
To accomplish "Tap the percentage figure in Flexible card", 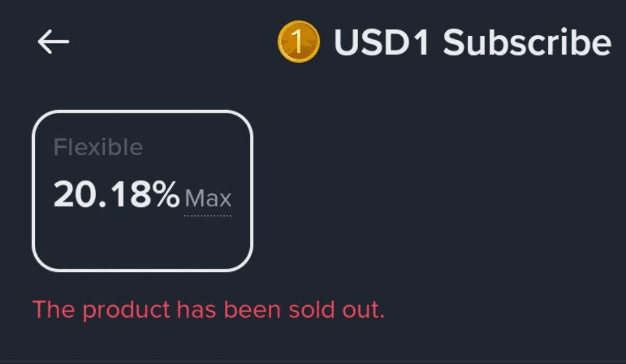I will pyautogui.click(x=117, y=195).
